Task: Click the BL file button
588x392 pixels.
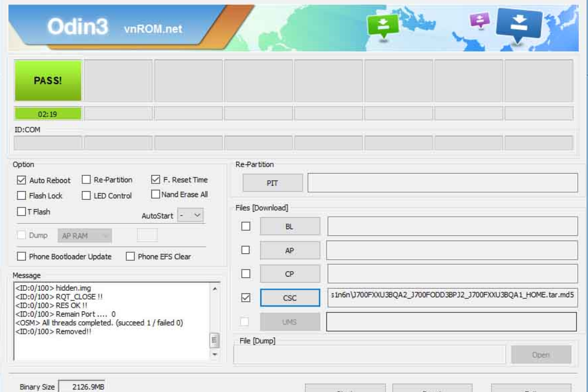Action: coord(290,226)
